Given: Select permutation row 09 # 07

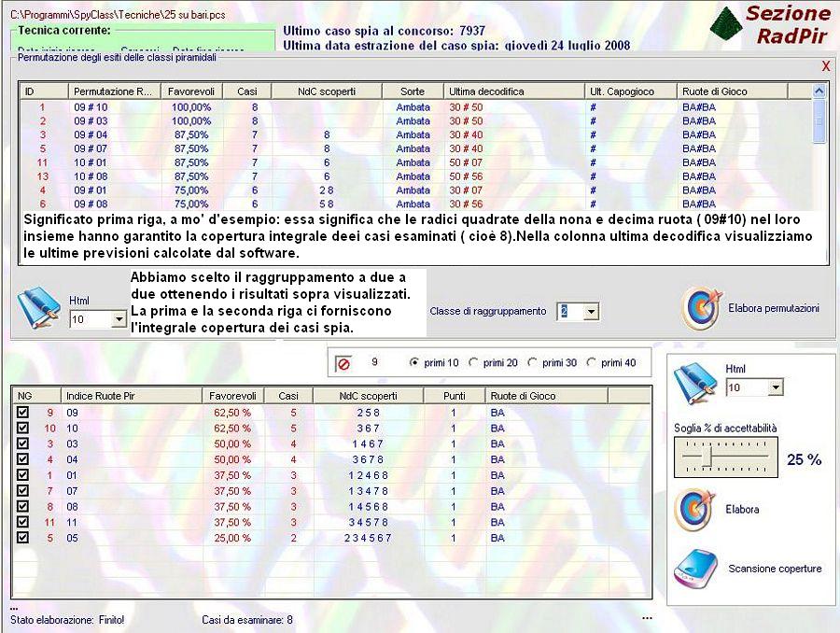Looking at the screenshot, I should click(x=416, y=149).
